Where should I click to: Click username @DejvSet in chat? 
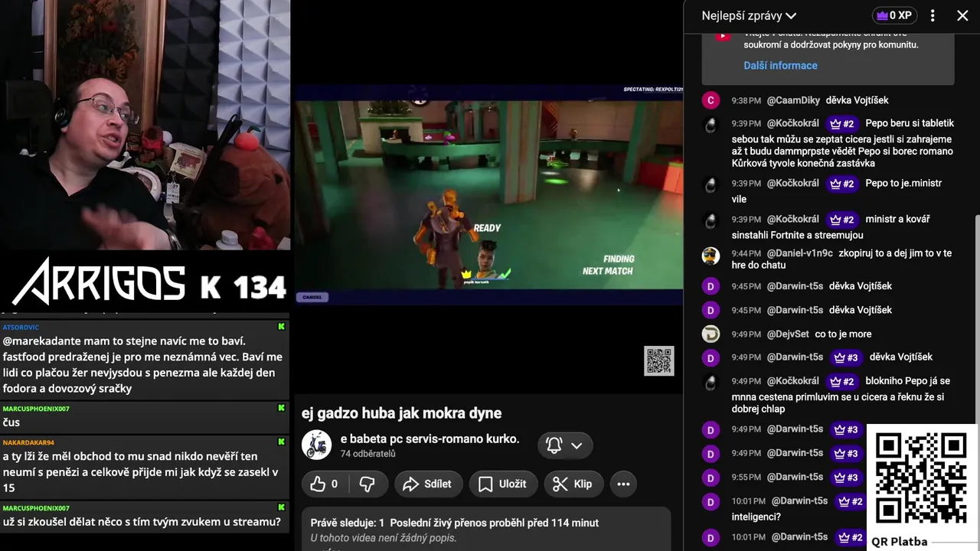[788, 334]
